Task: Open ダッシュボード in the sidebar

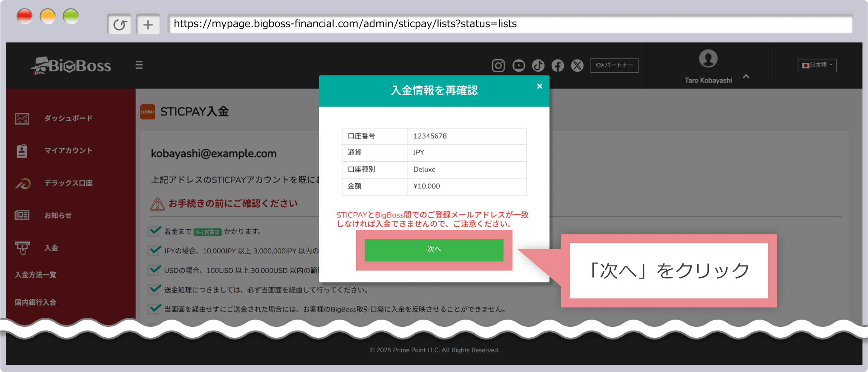Action: 68,118
